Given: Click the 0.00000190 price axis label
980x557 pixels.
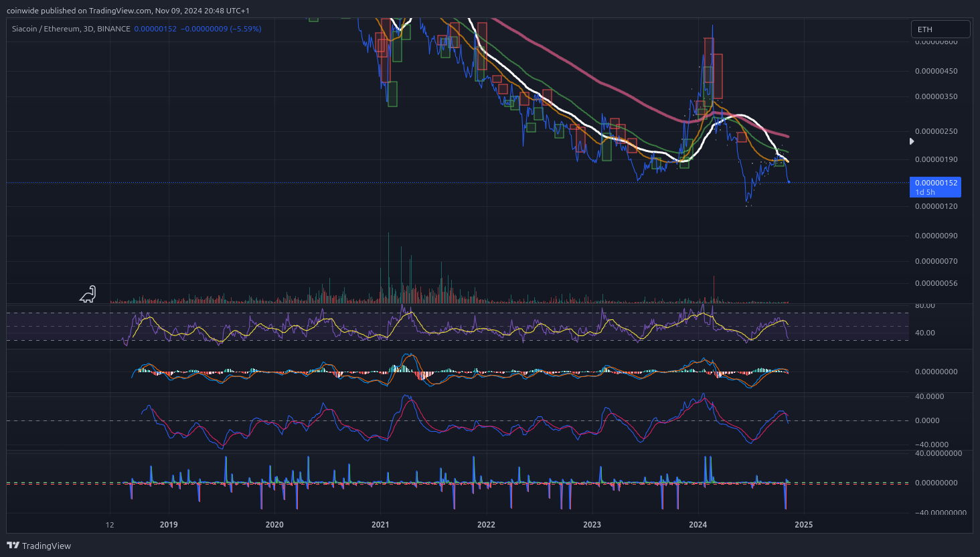Looking at the screenshot, I should point(936,159).
